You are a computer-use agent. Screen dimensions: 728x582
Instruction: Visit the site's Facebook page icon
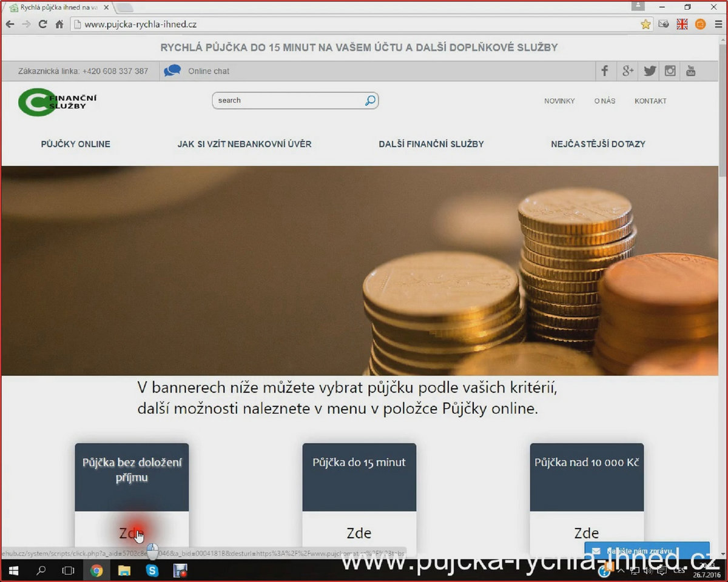605,71
